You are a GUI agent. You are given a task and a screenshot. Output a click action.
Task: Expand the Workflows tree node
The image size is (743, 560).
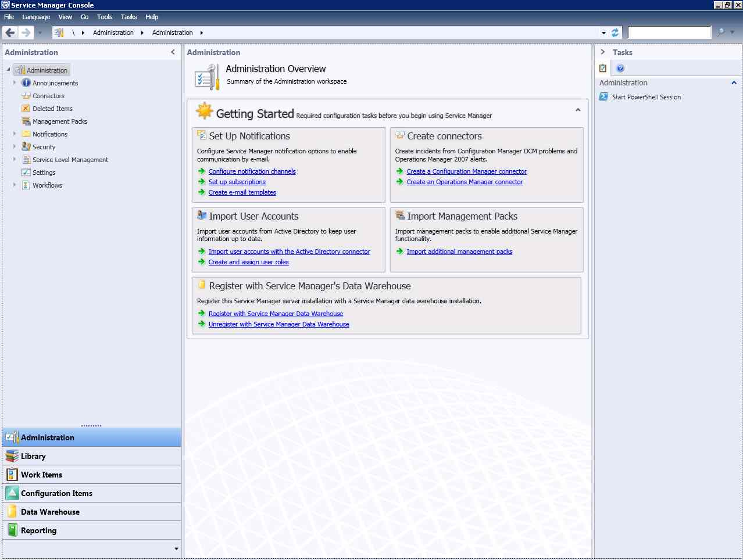point(15,185)
